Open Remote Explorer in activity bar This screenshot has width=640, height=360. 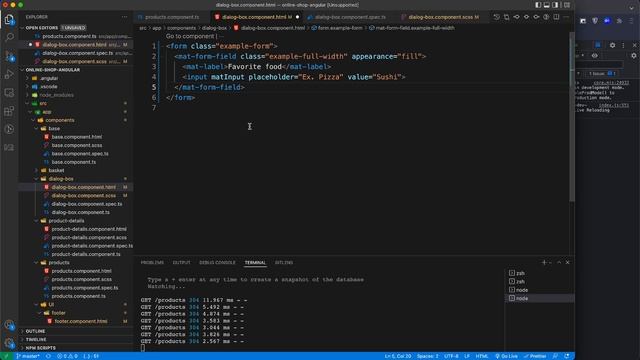click(9, 93)
